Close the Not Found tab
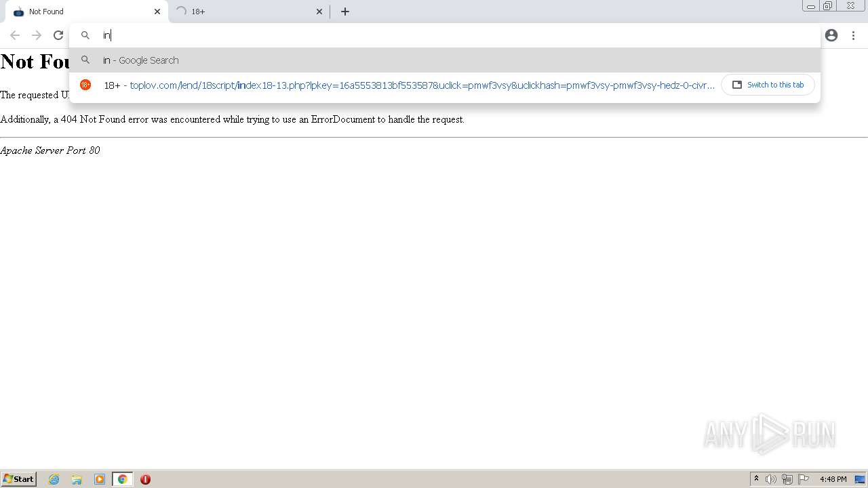The height and width of the screenshot is (488, 868). click(157, 12)
